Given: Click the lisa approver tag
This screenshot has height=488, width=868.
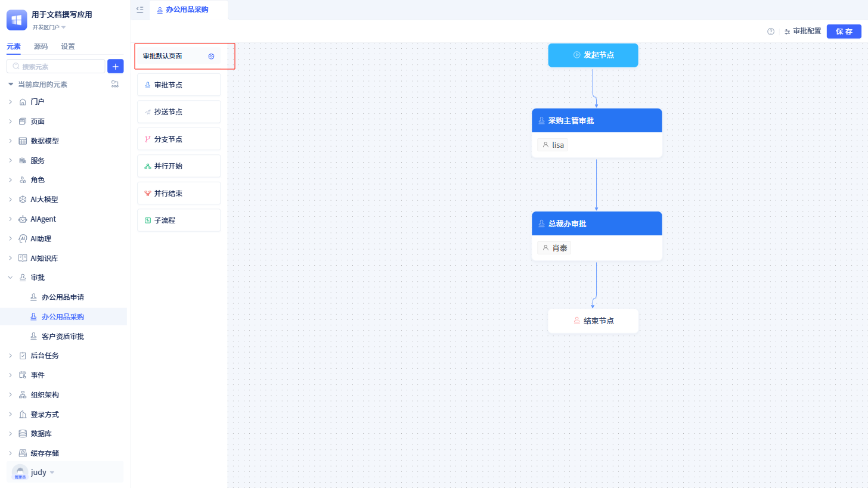Looking at the screenshot, I should click(553, 145).
